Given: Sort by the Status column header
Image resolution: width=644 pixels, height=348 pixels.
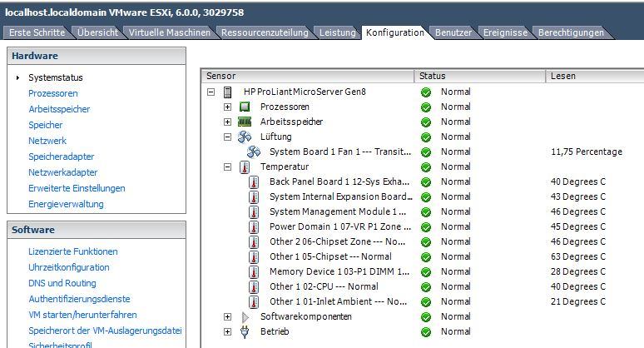Looking at the screenshot, I should pyautogui.click(x=479, y=76).
